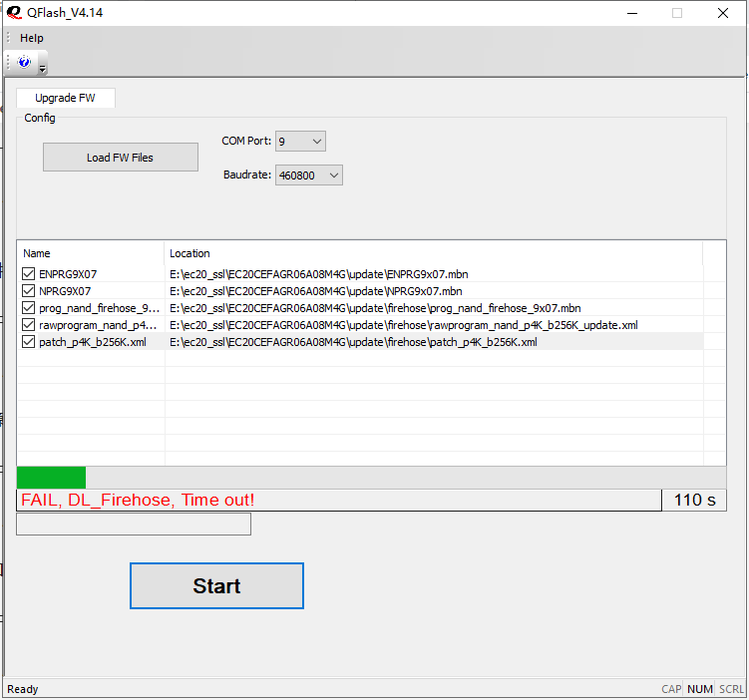This screenshot has height=700, width=749.
Task: Click the Start button
Action: click(216, 586)
